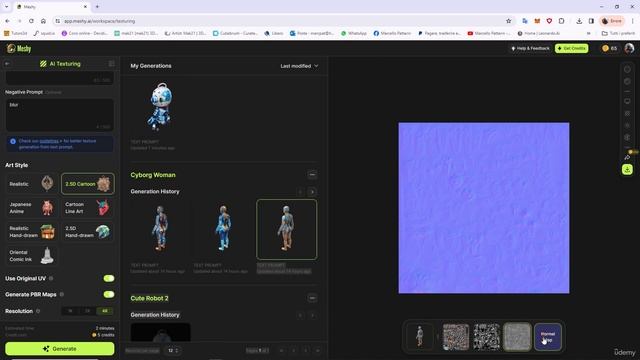The image size is (640, 360).
Task: Select the third Cyborg Woman history thumbnail
Action: 287,229
